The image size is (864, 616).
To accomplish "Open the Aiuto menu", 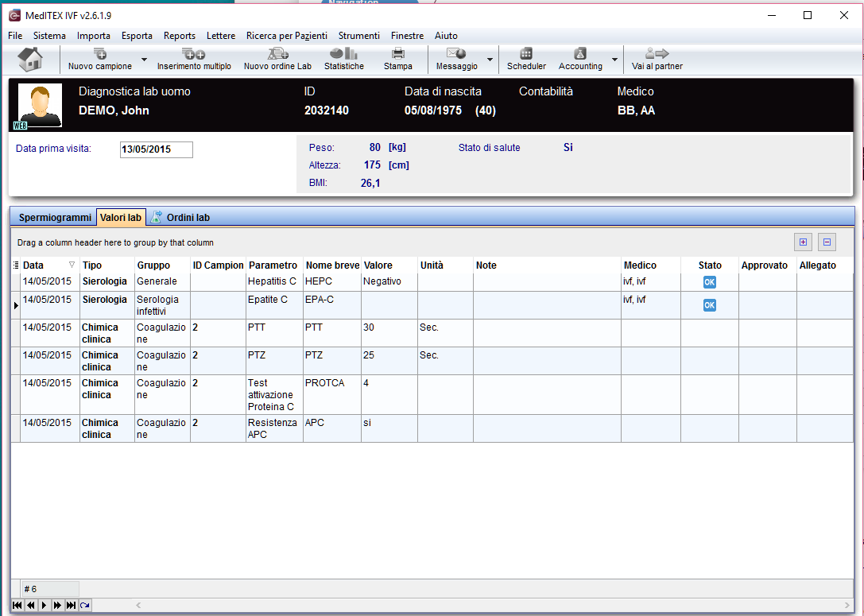I will pyautogui.click(x=446, y=36).
